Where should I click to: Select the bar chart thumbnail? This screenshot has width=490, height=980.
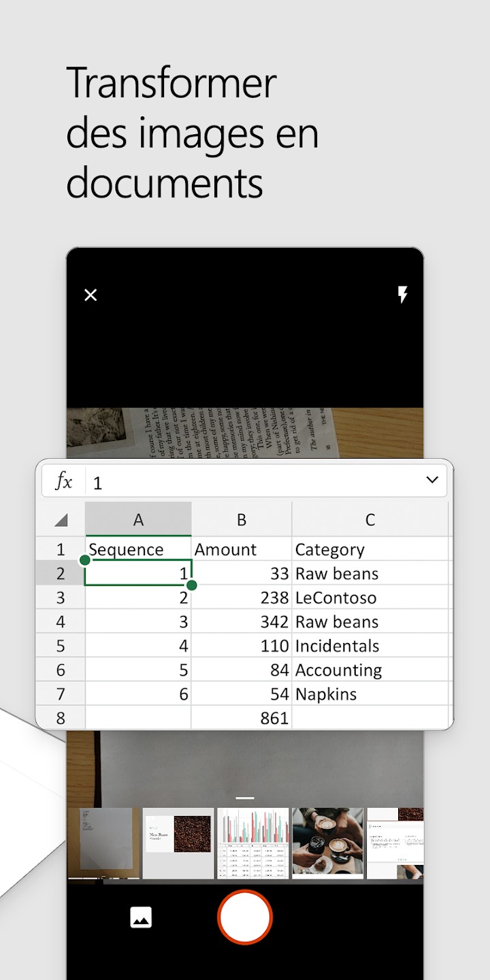click(253, 843)
